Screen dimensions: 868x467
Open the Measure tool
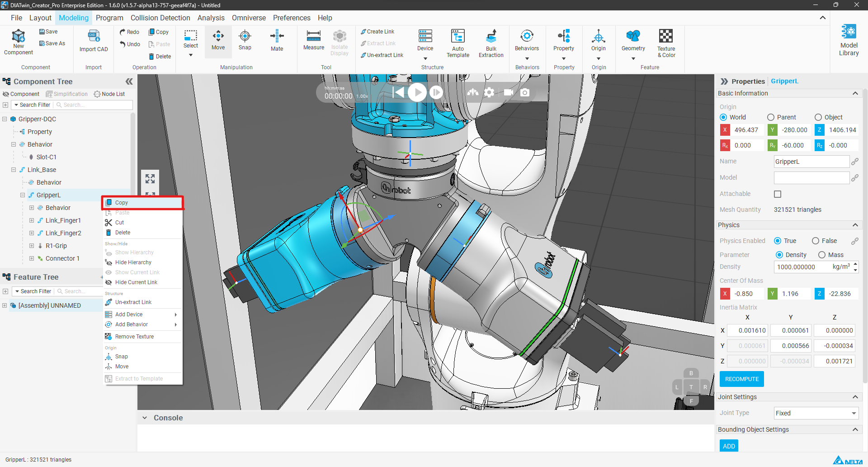pos(314,41)
